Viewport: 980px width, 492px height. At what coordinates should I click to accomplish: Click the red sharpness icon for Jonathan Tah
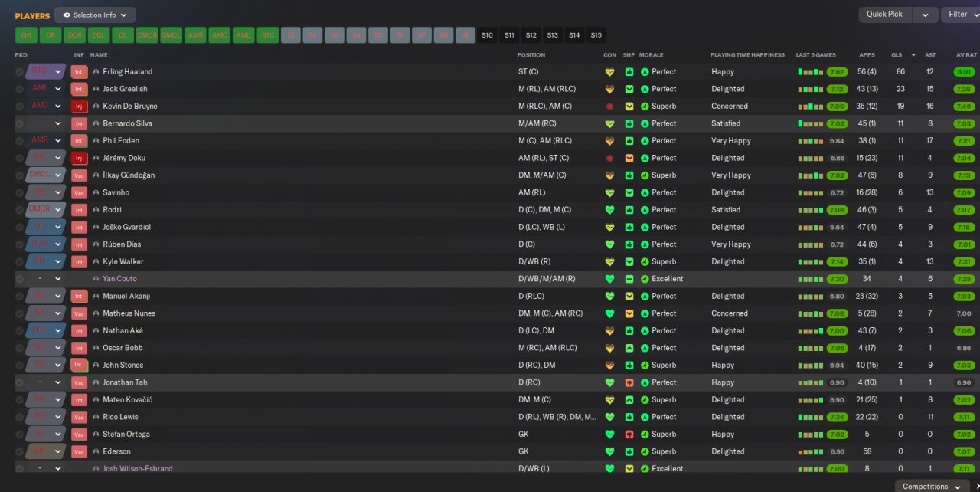(x=629, y=382)
